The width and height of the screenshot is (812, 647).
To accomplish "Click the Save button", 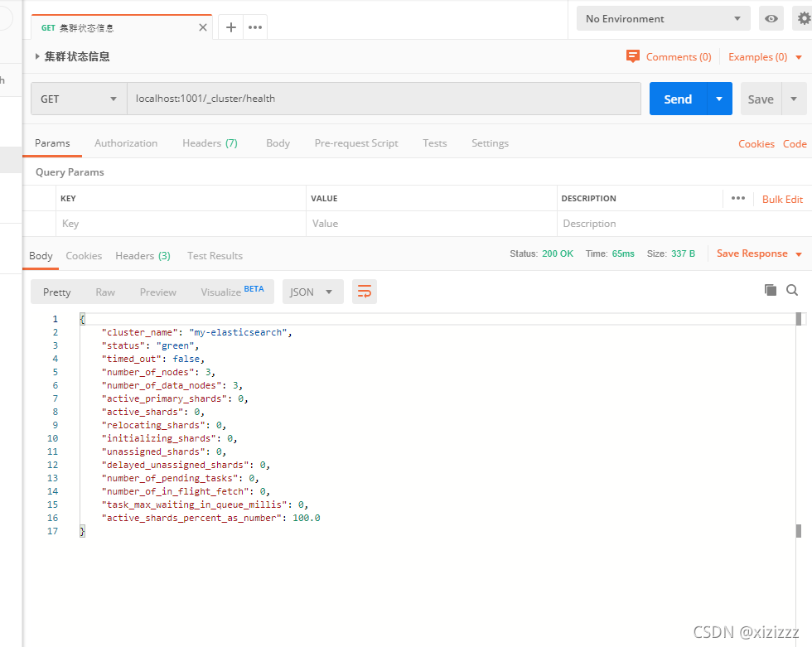I will pos(761,99).
